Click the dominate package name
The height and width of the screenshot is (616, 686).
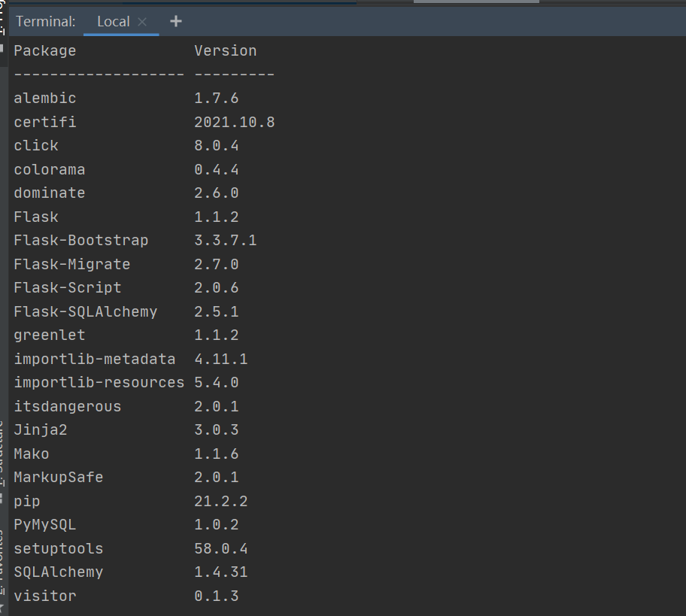[x=50, y=193]
